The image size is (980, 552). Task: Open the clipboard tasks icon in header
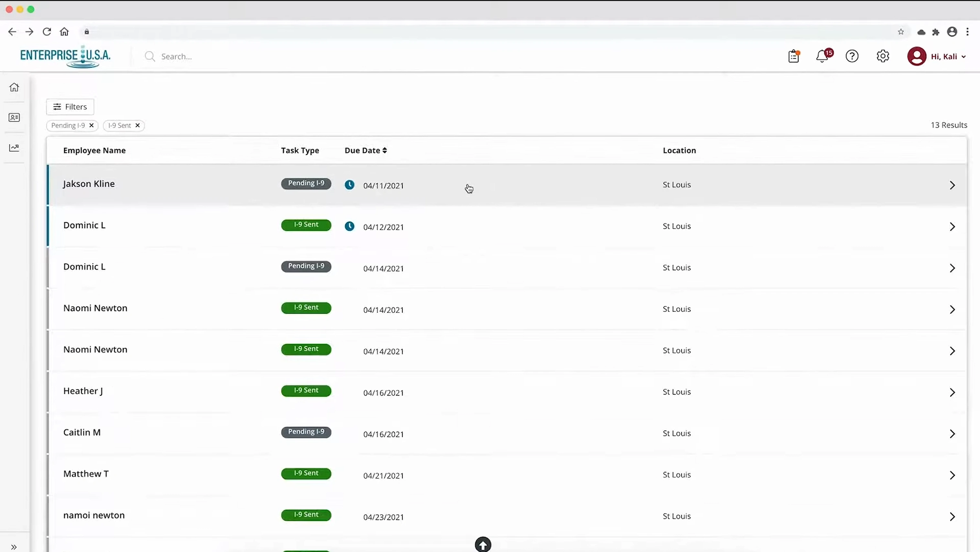pyautogui.click(x=793, y=56)
